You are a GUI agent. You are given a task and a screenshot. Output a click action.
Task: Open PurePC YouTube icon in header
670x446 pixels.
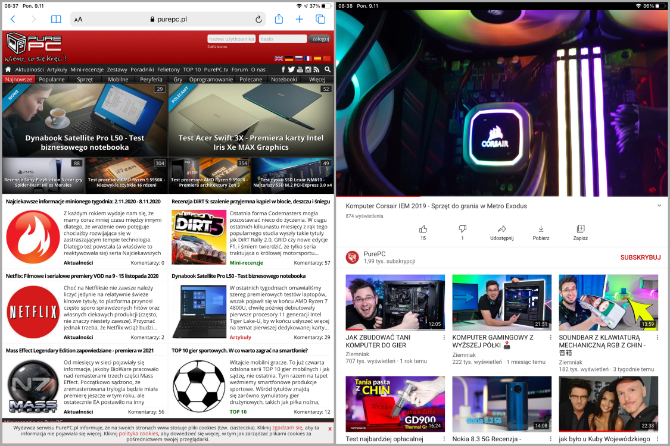click(300, 69)
